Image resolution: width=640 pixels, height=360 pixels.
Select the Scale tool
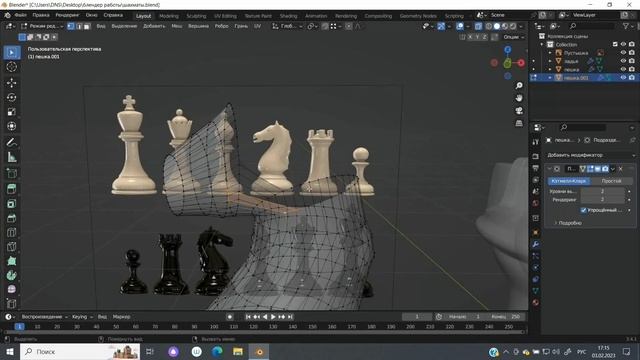(11, 111)
